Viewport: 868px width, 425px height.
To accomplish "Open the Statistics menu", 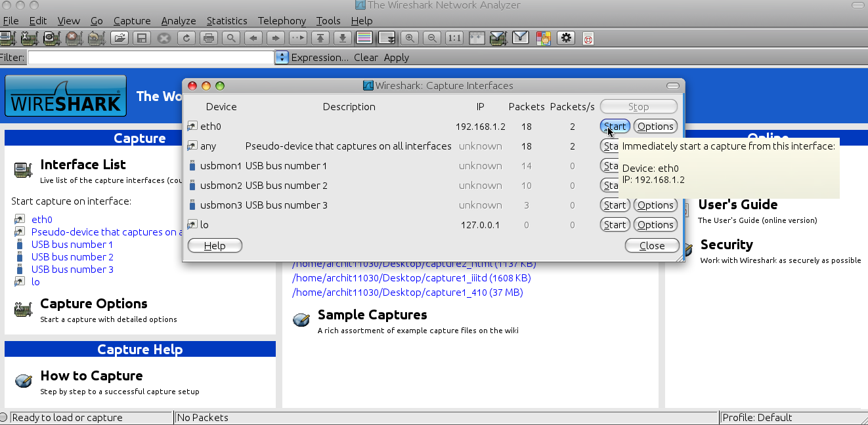I will tap(227, 21).
